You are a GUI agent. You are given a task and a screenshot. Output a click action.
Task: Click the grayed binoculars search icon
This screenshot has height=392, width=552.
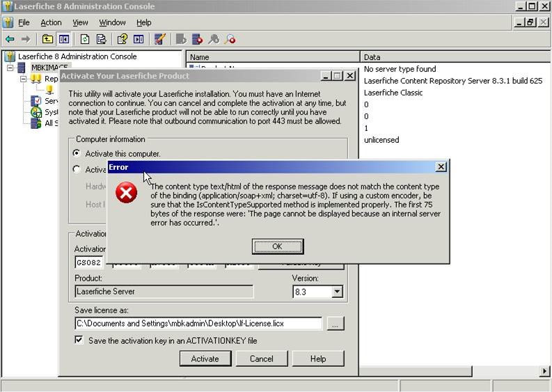214,39
